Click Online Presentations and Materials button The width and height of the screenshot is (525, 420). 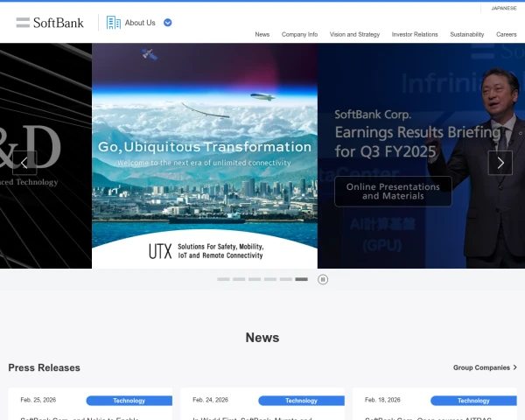point(393,192)
